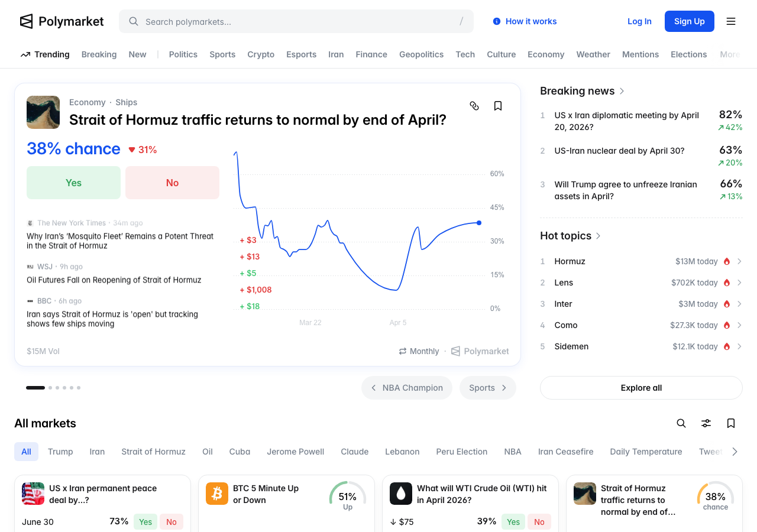Switch to the Geopolitics tab

[421, 54]
